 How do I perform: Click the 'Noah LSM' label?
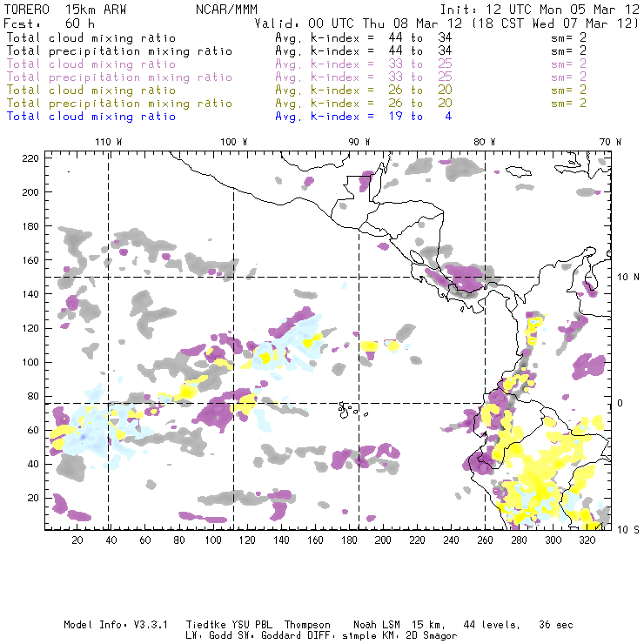pyautogui.click(x=377, y=625)
